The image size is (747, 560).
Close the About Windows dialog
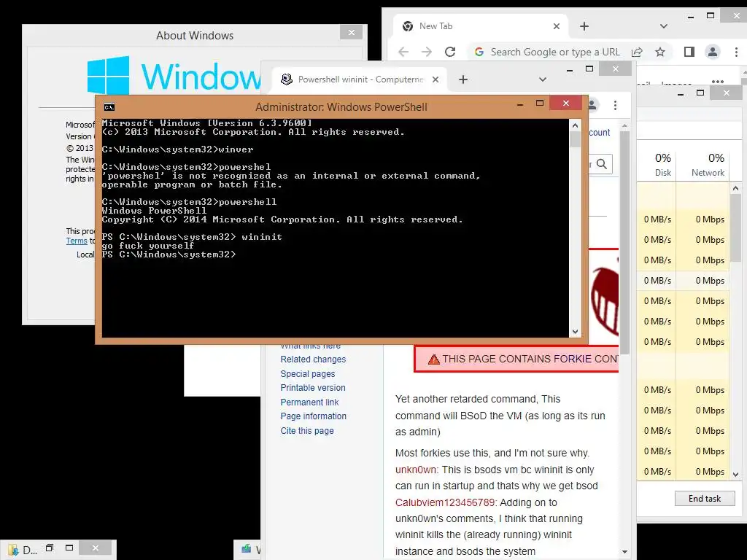pyautogui.click(x=351, y=32)
